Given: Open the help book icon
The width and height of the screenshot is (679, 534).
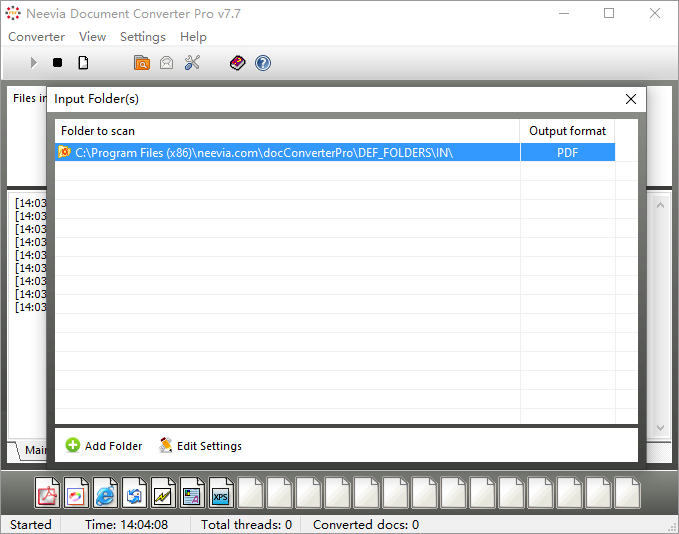Looking at the screenshot, I should pos(237,63).
